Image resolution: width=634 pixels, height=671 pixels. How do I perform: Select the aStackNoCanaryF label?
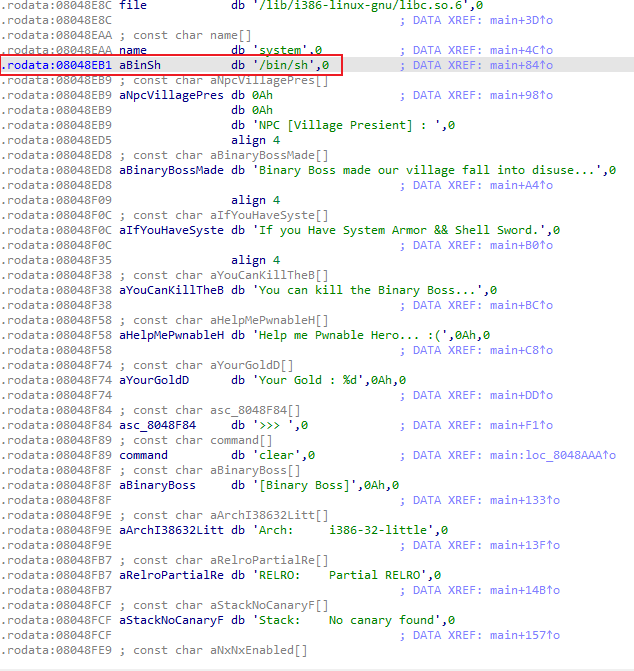tap(171, 620)
